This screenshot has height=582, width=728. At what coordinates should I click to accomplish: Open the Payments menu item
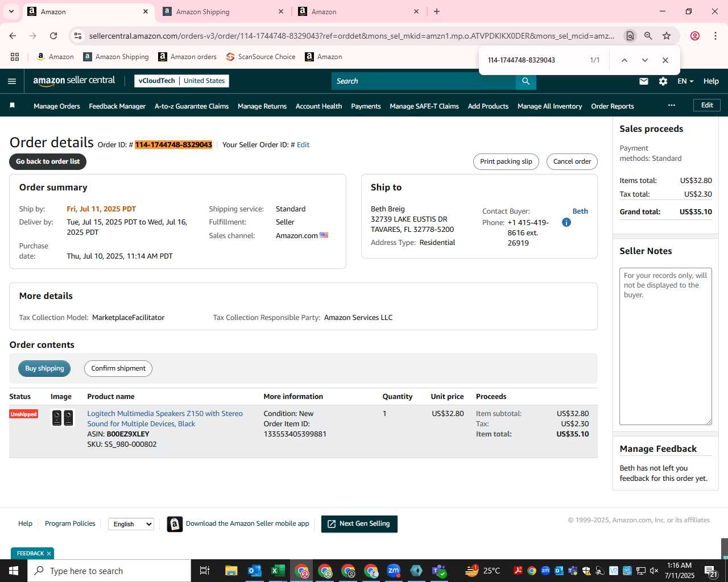(x=366, y=106)
